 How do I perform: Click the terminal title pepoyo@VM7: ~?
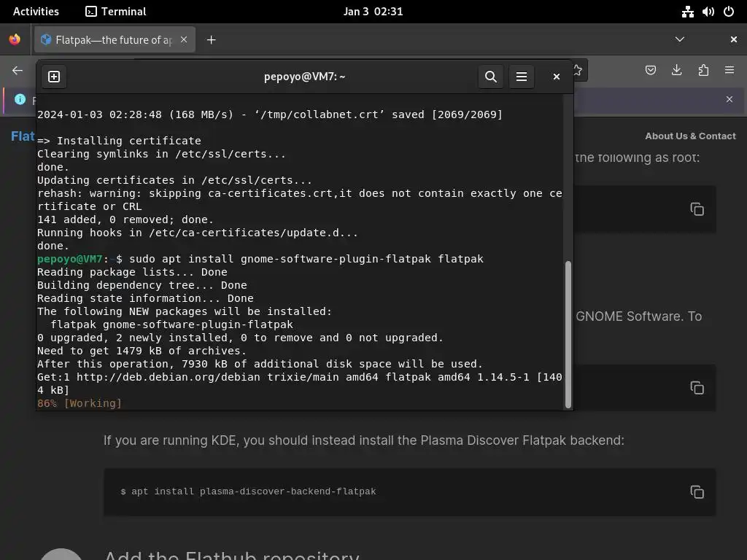coord(305,77)
